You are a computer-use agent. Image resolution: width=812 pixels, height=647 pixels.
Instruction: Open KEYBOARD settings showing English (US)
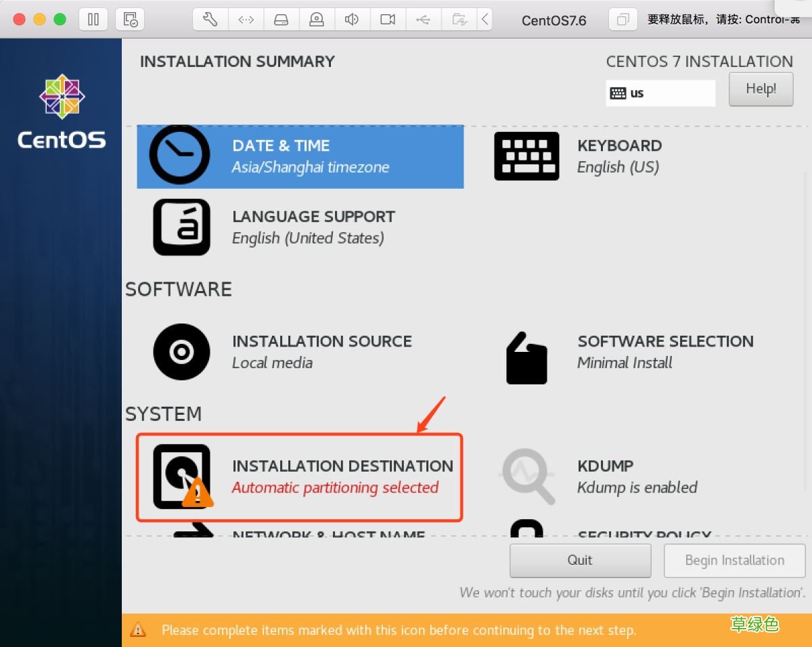[618, 156]
